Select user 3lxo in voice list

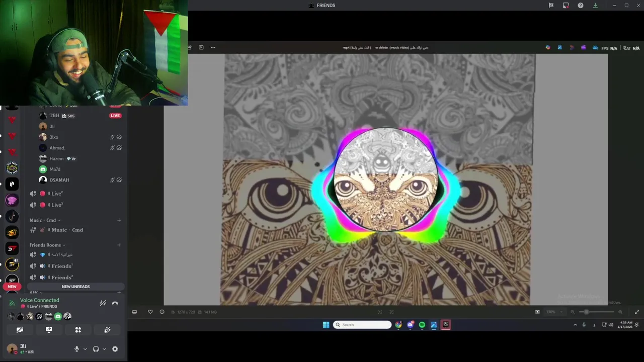pyautogui.click(x=53, y=137)
